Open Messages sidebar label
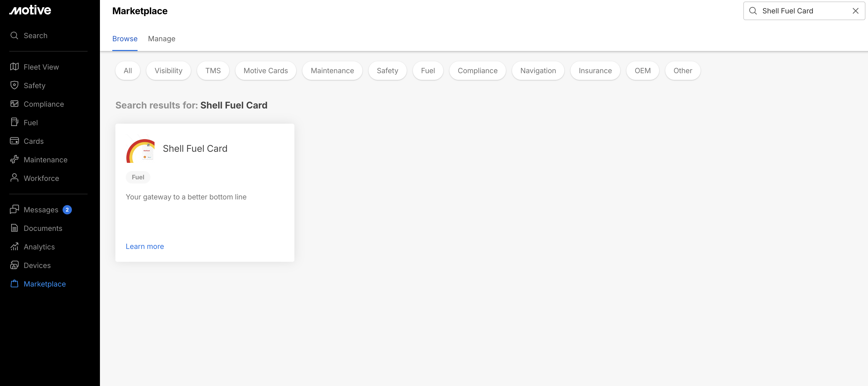 (41, 210)
